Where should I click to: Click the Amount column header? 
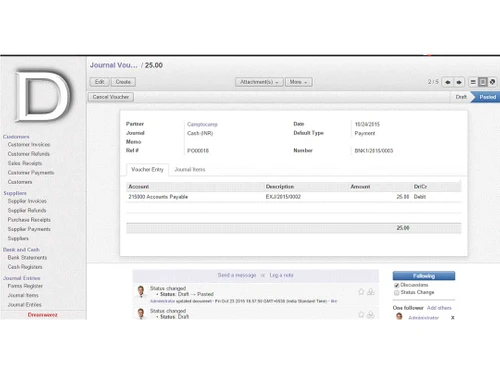(360, 187)
